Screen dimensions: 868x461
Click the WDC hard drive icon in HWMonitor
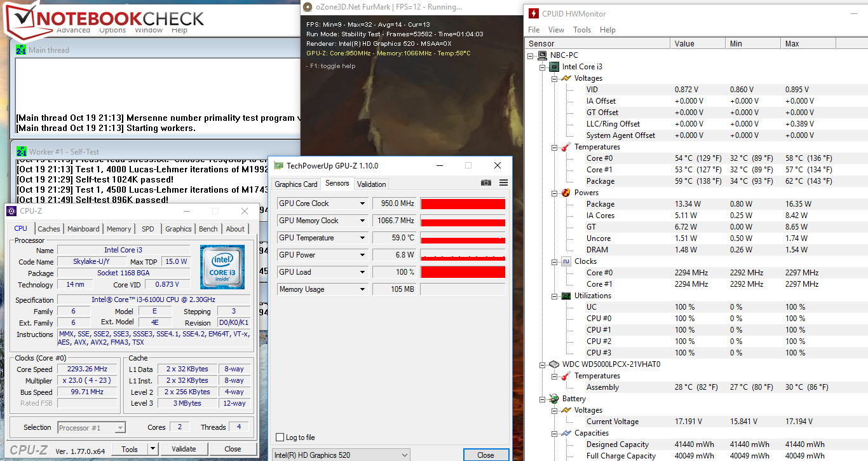click(x=554, y=364)
